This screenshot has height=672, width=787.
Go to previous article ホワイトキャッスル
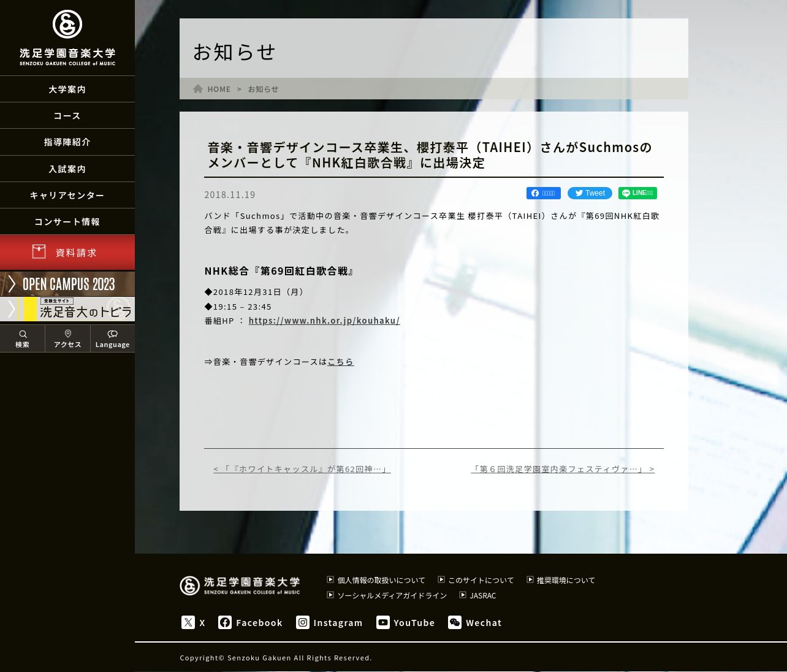(302, 469)
